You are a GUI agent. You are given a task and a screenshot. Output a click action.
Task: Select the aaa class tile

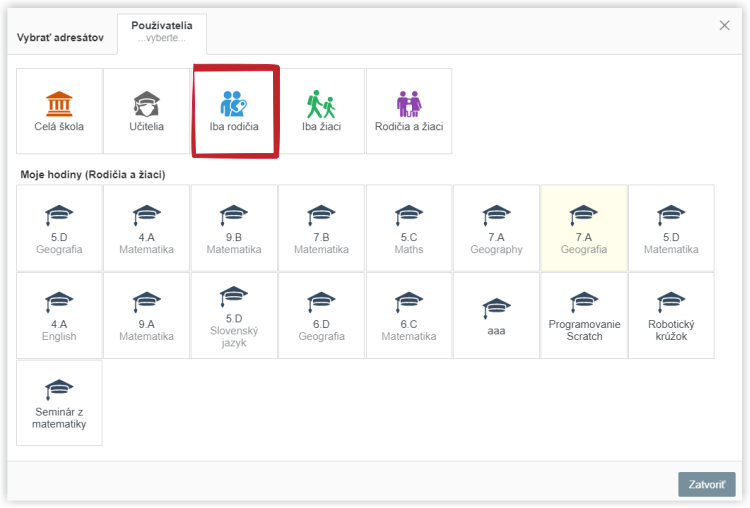point(496,315)
